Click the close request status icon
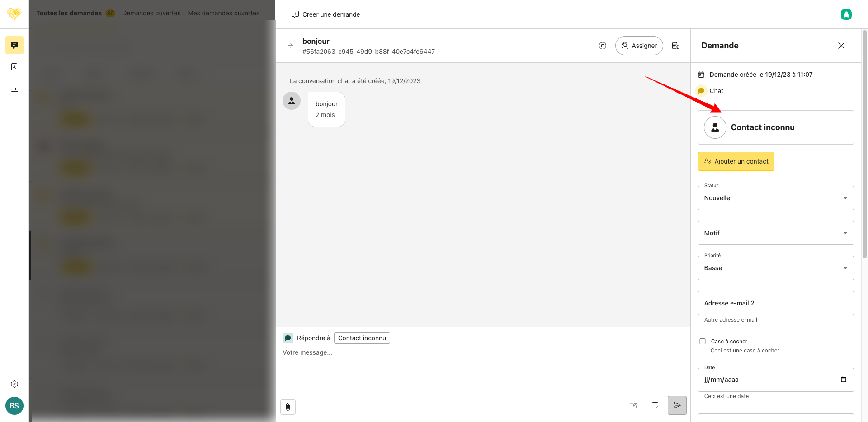Image resolution: width=868 pixels, height=422 pixels. click(603, 46)
